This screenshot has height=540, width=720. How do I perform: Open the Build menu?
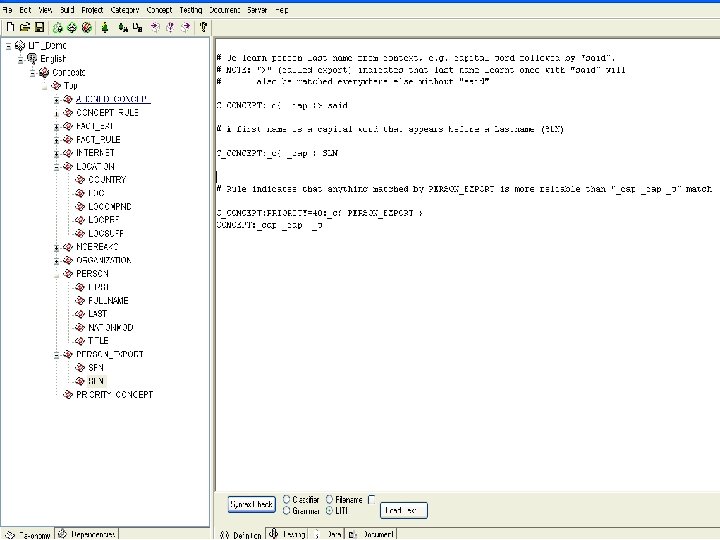67,10
